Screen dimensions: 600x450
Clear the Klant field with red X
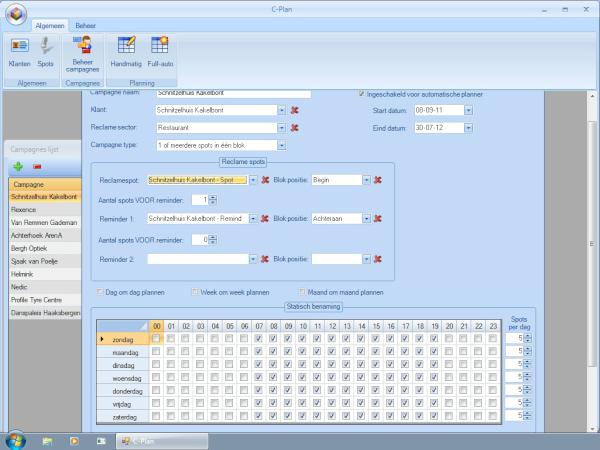pyautogui.click(x=294, y=110)
